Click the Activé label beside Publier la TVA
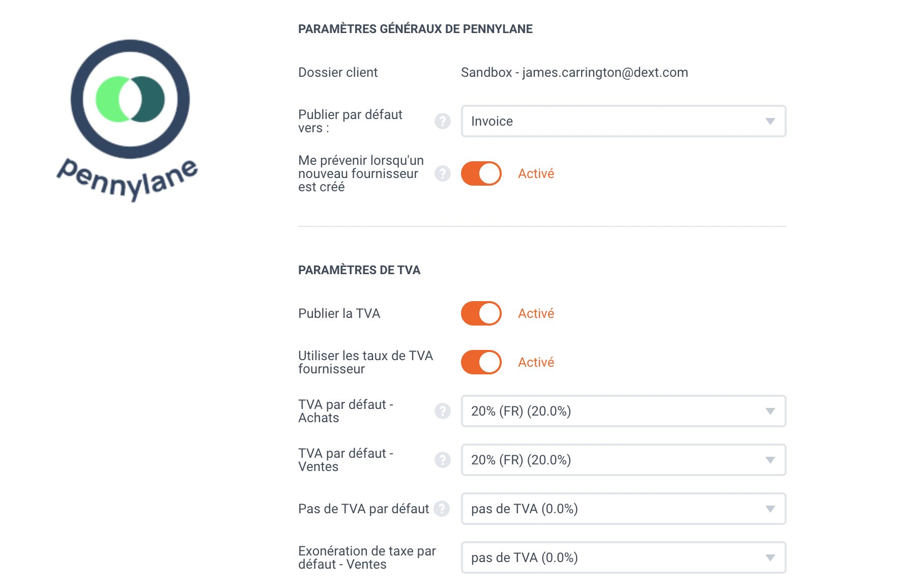This screenshot has height=588, width=922. click(x=536, y=313)
